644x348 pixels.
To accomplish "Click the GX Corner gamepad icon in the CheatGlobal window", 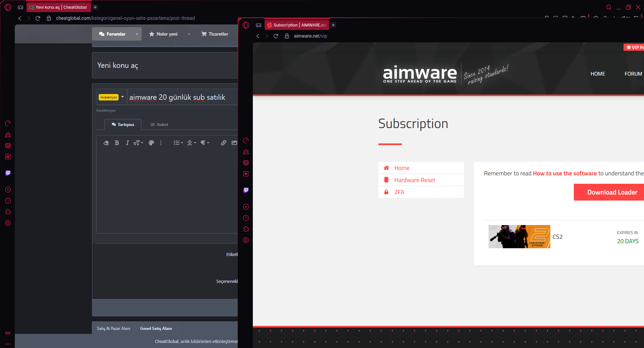I will (x=20, y=7).
